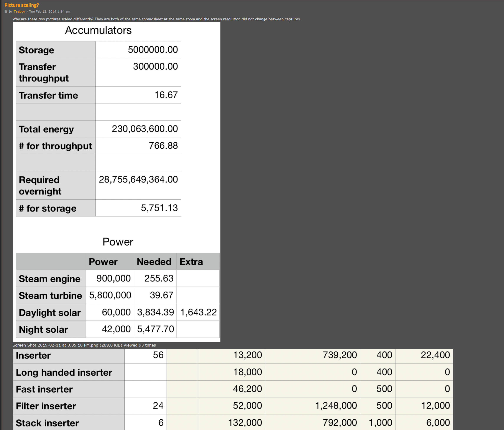Image resolution: width=504 pixels, height=430 pixels.
Task: Select Steam turbine needed value 39.67
Action: (x=161, y=295)
